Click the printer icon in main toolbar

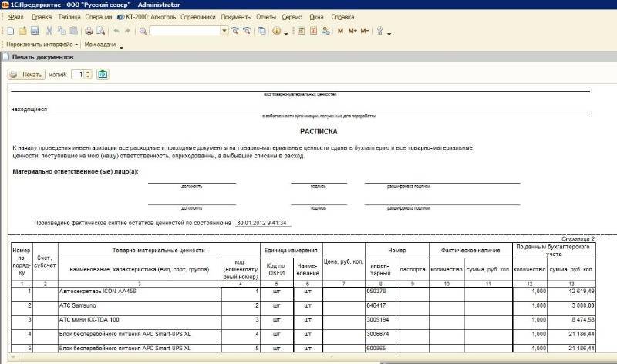89,31
